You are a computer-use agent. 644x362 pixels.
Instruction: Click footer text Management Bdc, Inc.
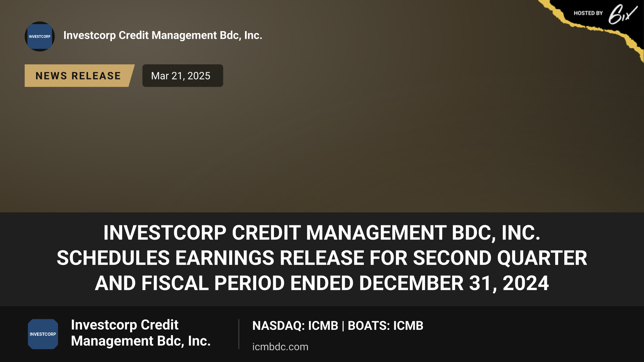(141, 341)
